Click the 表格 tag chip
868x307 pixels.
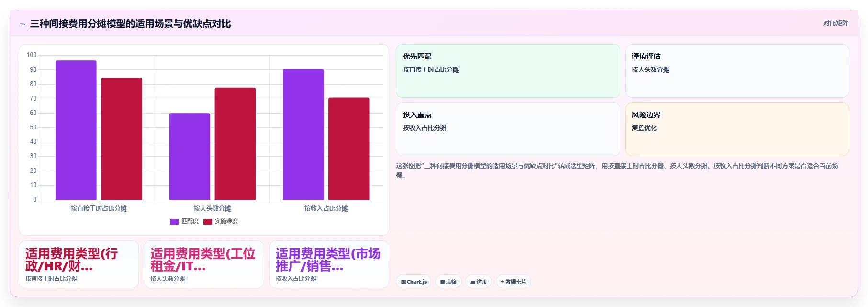tap(449, 282)
